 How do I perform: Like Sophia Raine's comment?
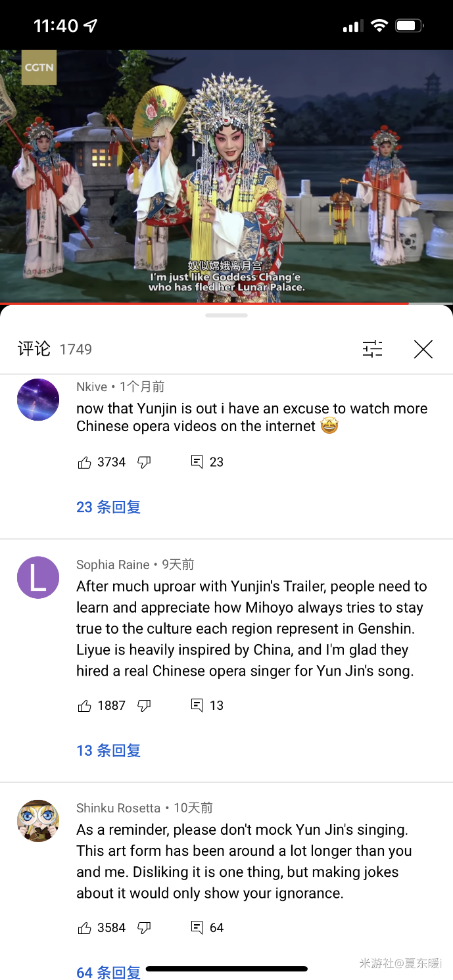point(84,706)
